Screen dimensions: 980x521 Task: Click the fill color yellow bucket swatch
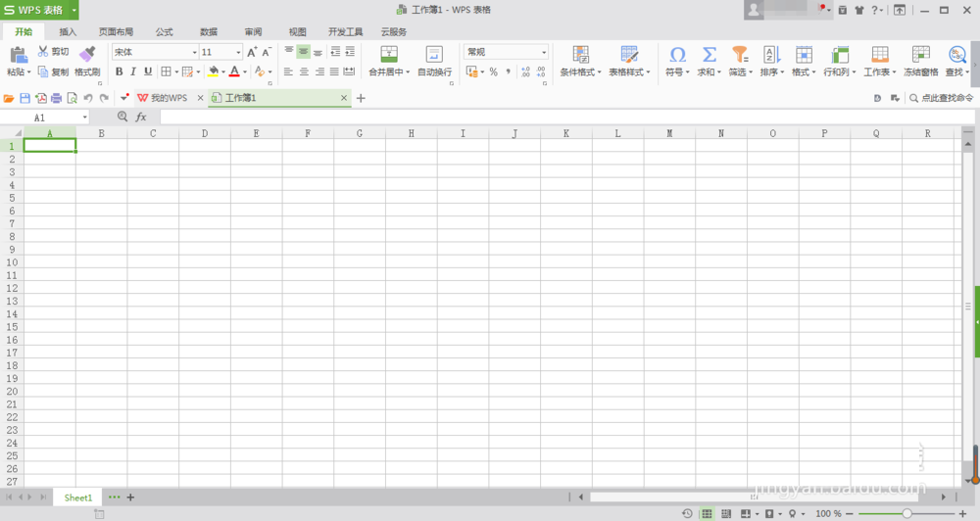(x=213, y=71)
